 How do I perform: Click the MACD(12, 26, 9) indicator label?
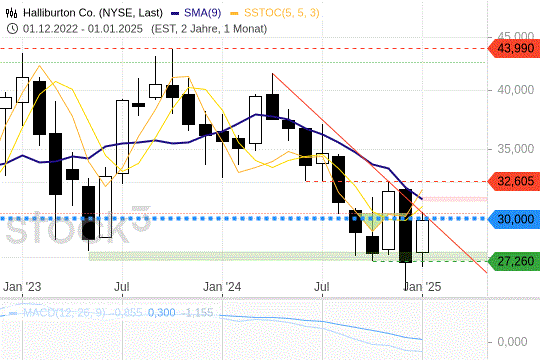pyautogui.click(x=64, y=313)
